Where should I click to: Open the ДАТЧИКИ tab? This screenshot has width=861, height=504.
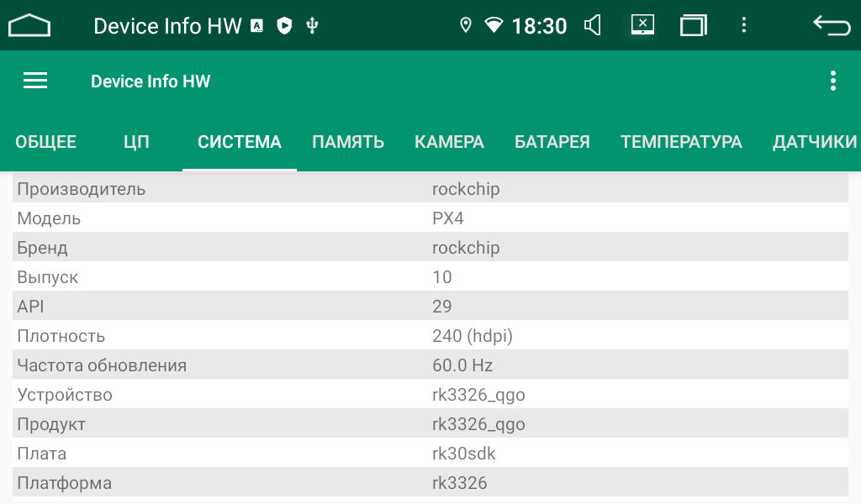click(815, 142)
